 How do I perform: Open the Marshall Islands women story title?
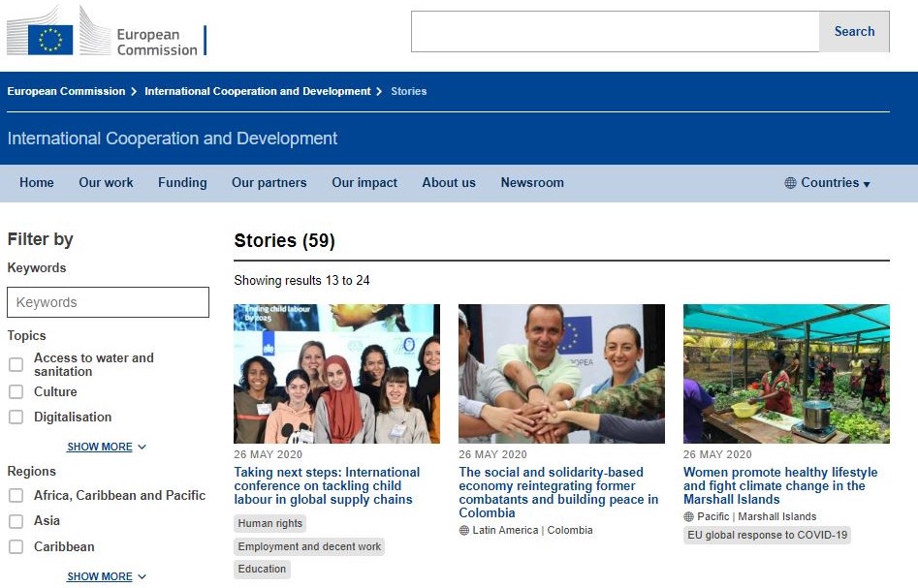tap(780, 485)
